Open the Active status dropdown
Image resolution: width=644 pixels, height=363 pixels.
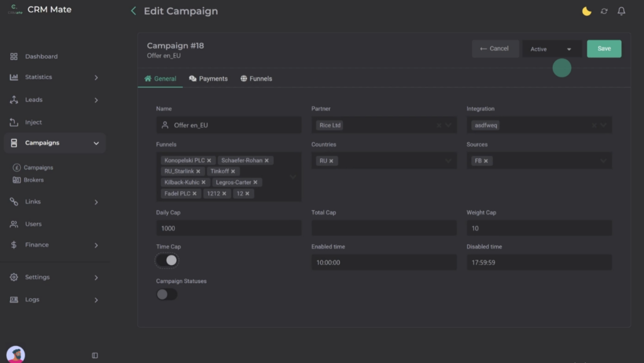point(552,49)
